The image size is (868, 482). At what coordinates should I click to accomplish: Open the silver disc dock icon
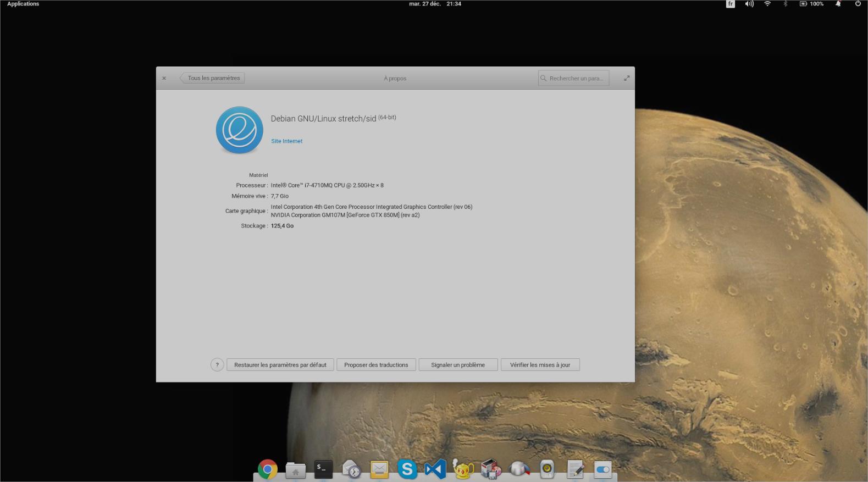[x=519, y=469]
